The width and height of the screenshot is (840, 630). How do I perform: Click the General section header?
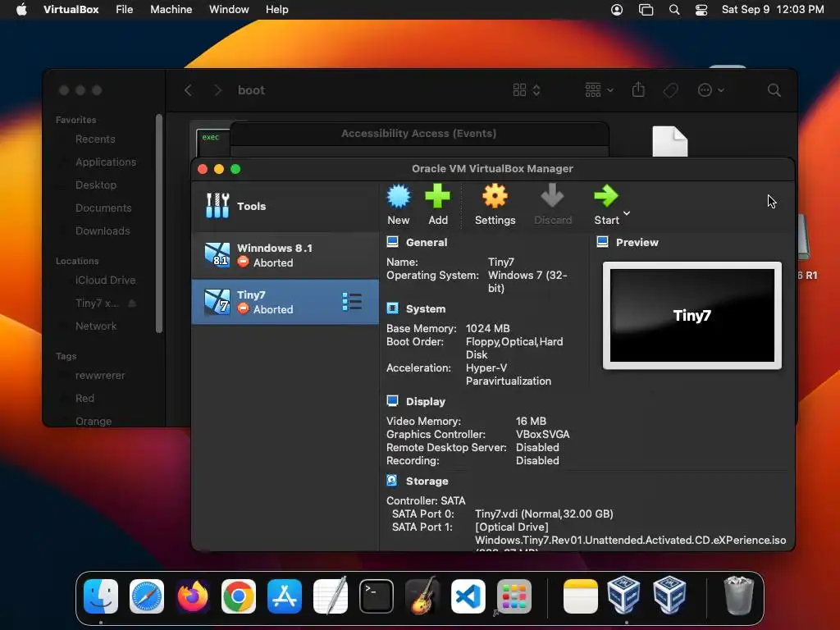(427, 242)
